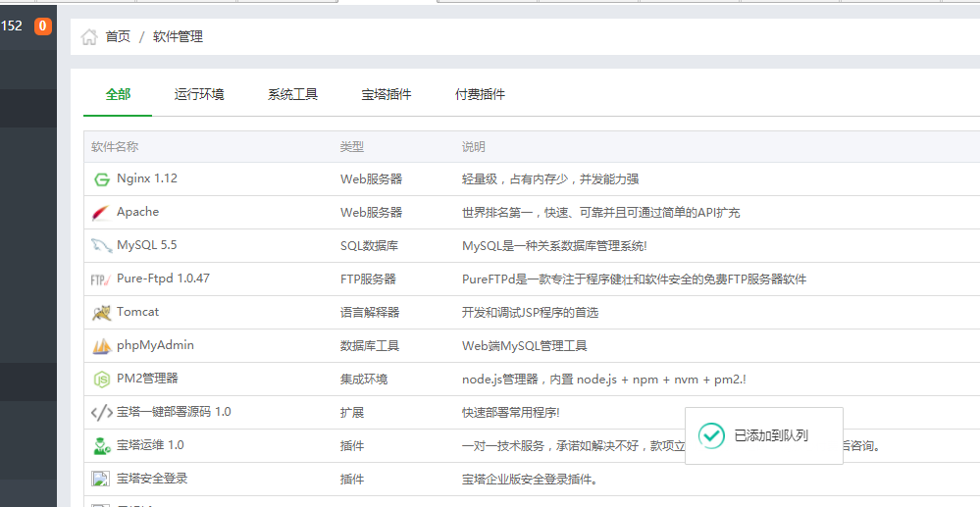Viewport: 980px width, 507px height.
Task: Click the 开发和调试JSP程序的首选 description
Action: pos(530,312)
